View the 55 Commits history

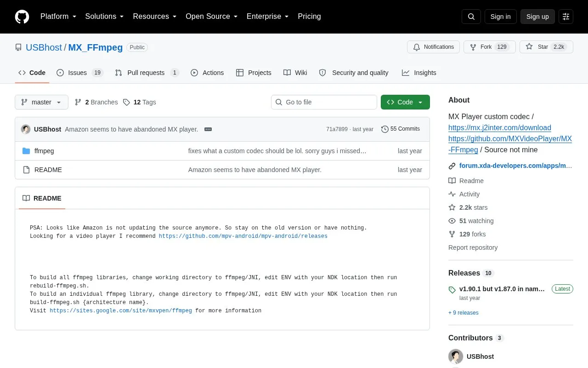coord(401,129)
